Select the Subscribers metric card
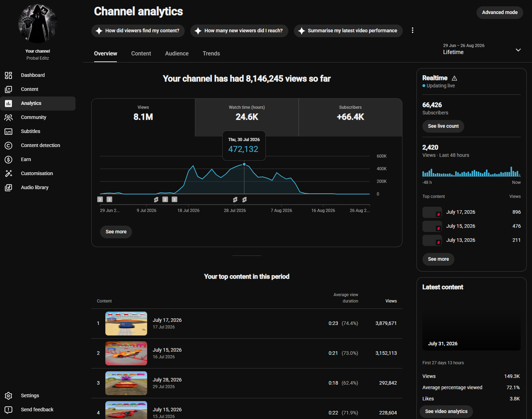532x419 pixels. pyautogui.click(x=350, y=117)
